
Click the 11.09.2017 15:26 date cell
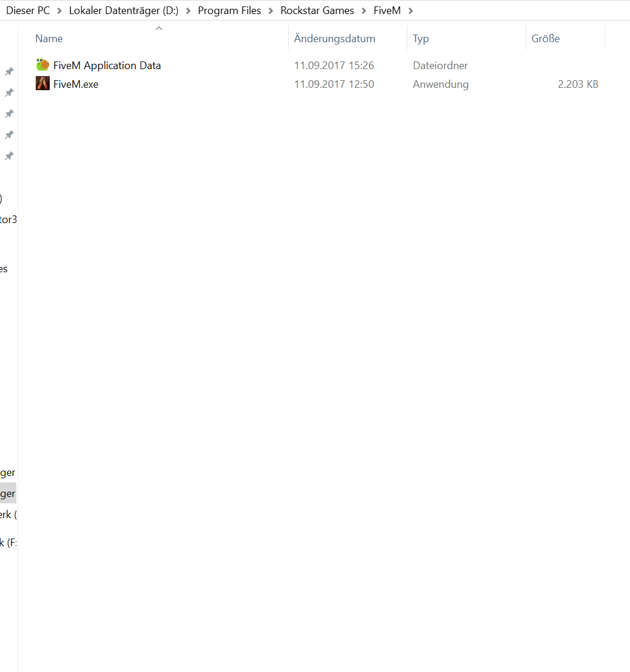pyautogui.click(x=334, y=66)
